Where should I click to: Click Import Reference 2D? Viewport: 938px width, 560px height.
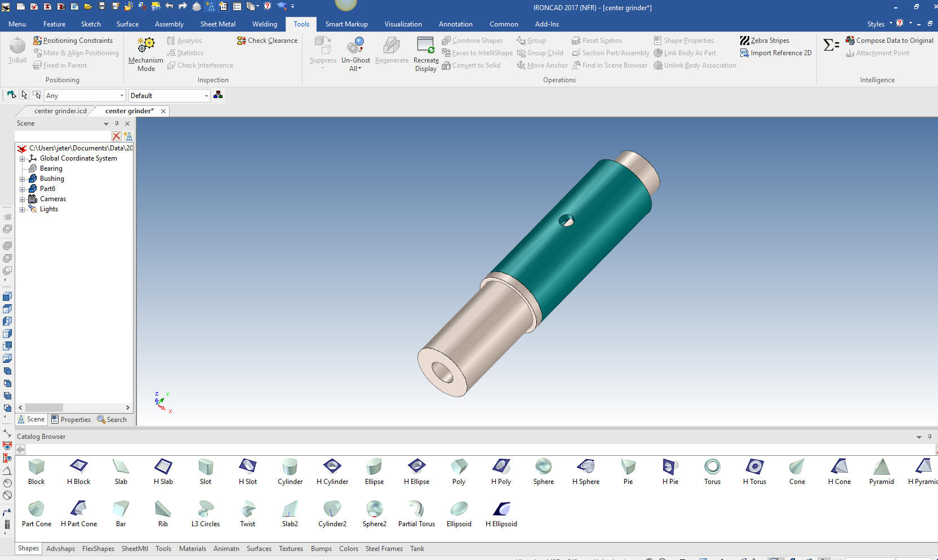tap(776, 53)
